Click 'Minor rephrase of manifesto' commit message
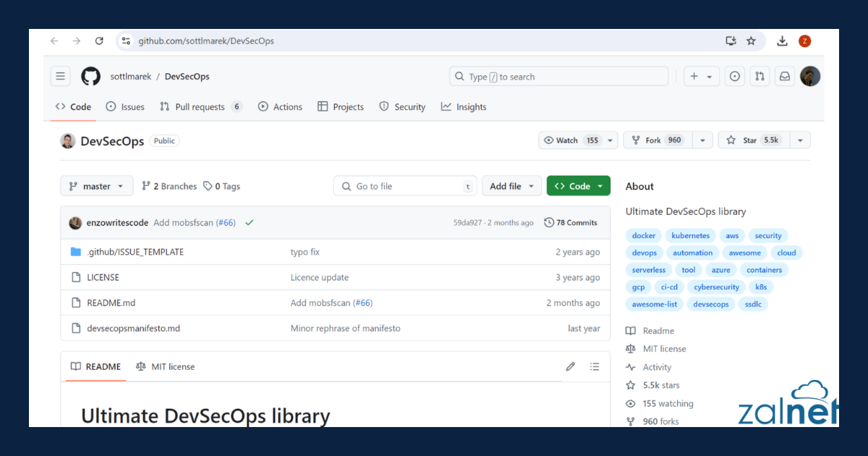The image size is (868, 456). click(345, 328)
